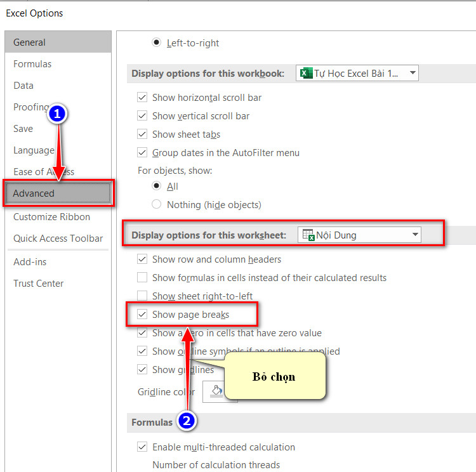Image resolution: width=476 pixels, height=472 pixels.
Task: Select All for objects shown
Action: pyautogui.click(x=156, y=185)
